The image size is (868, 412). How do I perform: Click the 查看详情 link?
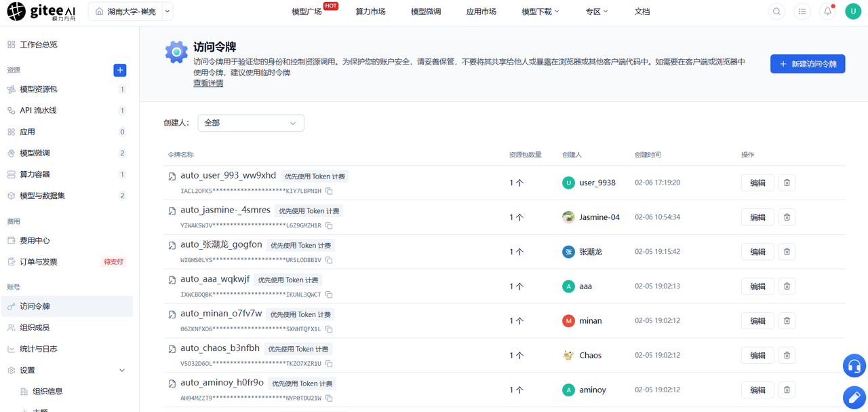pyautogui.click(x=208, y=83)
